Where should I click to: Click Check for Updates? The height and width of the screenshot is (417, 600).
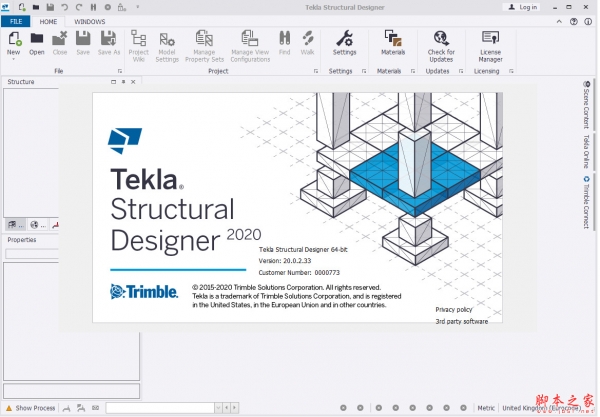click(x=441, y=46)
